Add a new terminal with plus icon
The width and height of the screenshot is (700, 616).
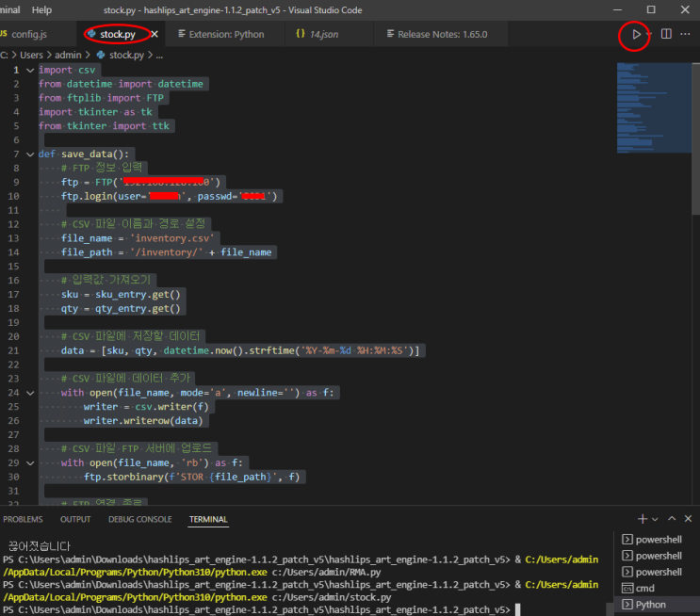643,519
